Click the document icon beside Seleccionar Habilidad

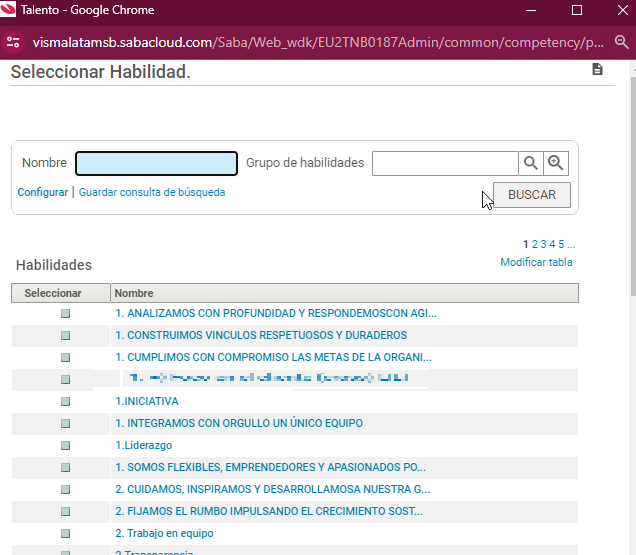click(x=597, y=69)
